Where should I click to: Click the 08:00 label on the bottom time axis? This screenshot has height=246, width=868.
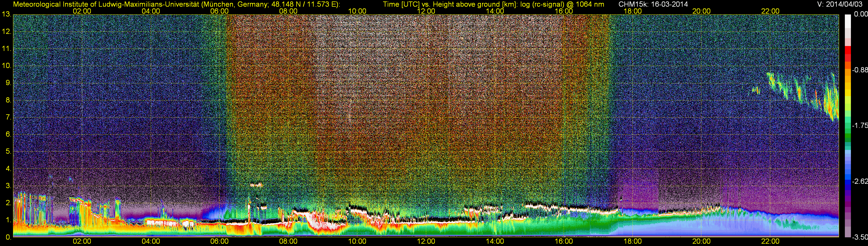[288, 241]
